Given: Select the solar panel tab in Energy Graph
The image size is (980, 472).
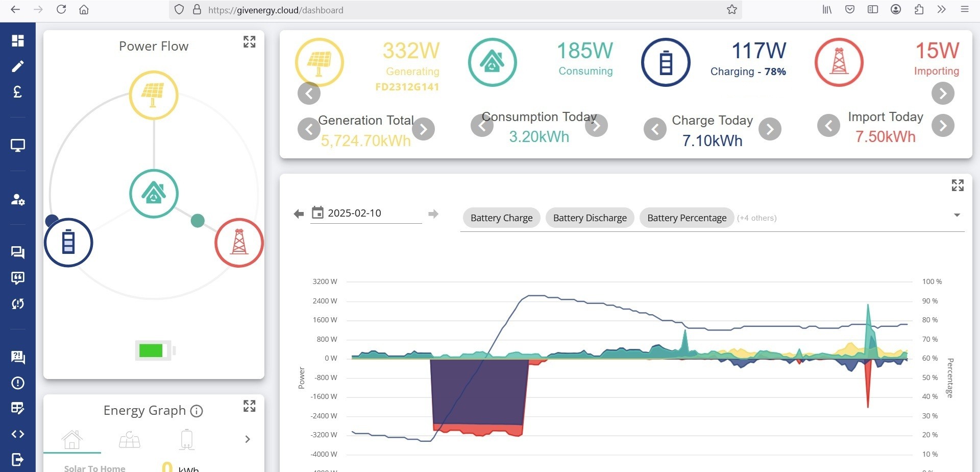Looking at the screenshot, I should tap(130, 440).
